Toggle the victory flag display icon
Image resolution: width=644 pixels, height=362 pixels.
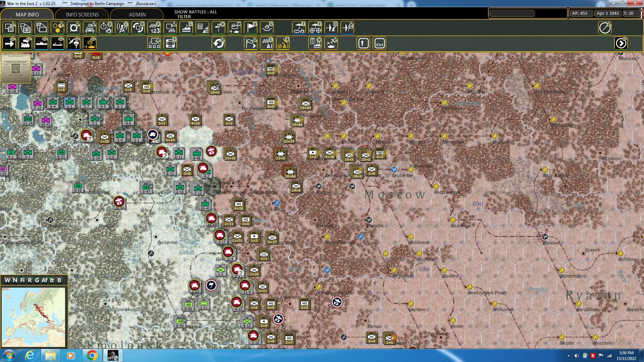[x=251, y=28]
